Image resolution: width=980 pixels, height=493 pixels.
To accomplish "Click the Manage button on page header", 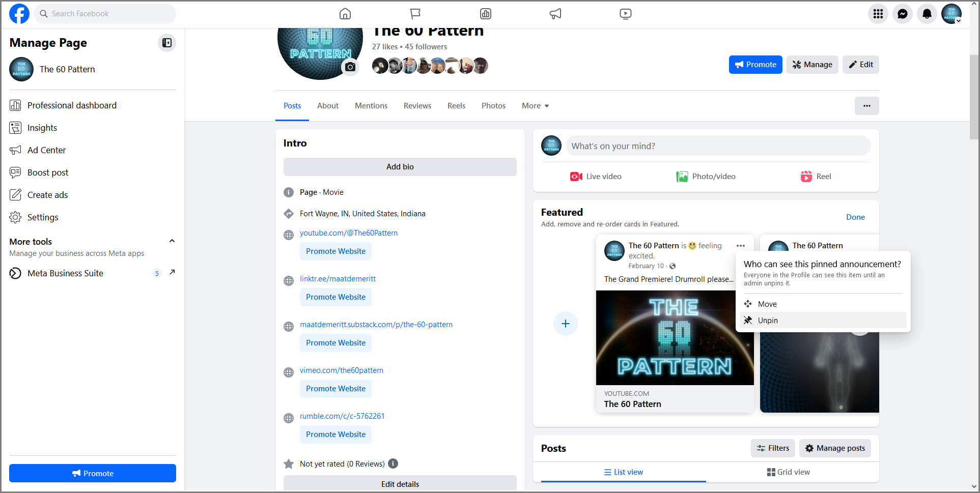I will click(813, 65).
